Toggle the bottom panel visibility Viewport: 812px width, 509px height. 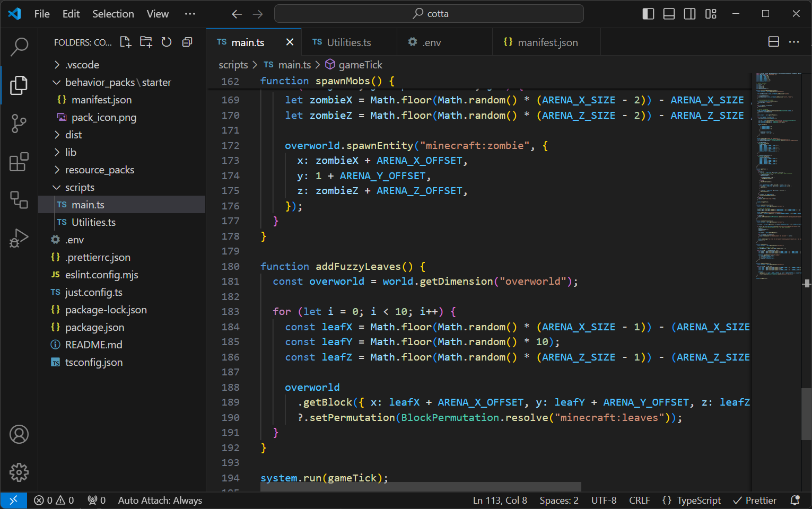coord(669,14)
